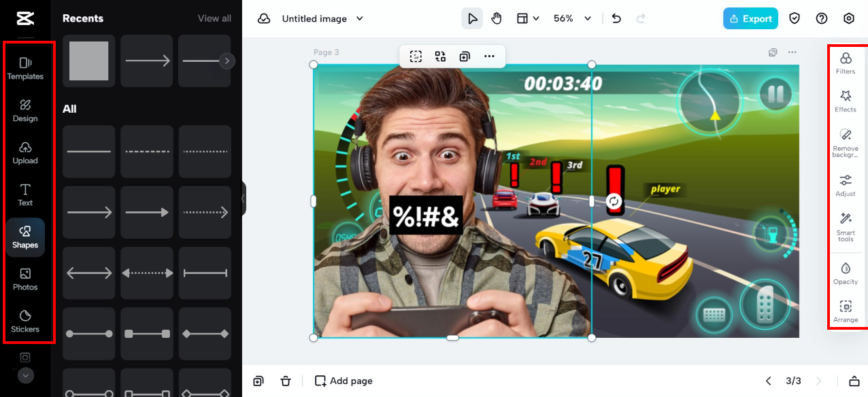868x397 pixels.
Task: Collapse the shapes side panel handle
Action: point(244,198)
